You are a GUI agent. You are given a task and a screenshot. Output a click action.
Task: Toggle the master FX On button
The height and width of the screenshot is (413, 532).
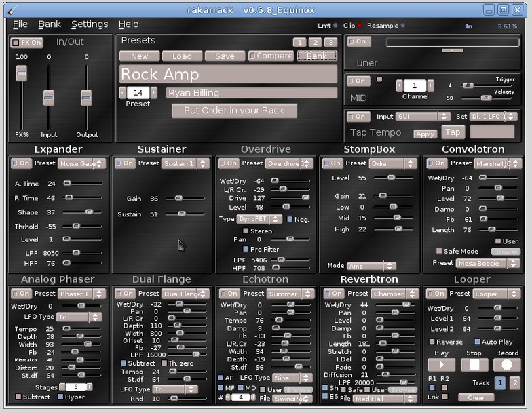pyautogui.click(x=26, y=42)
